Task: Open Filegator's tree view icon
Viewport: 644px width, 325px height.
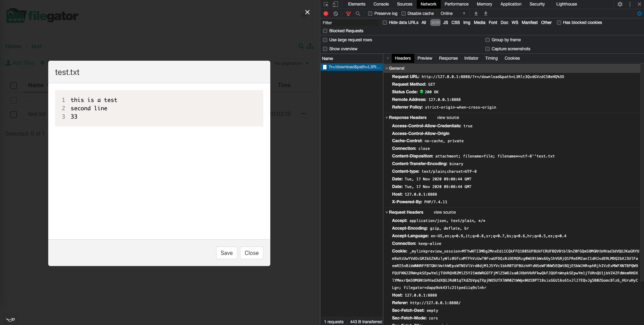Action: pyautogui.click(x=310, y=46)
